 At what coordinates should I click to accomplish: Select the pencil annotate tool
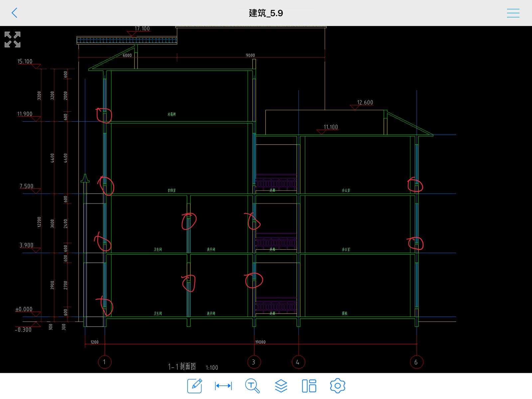coord(195,386)
